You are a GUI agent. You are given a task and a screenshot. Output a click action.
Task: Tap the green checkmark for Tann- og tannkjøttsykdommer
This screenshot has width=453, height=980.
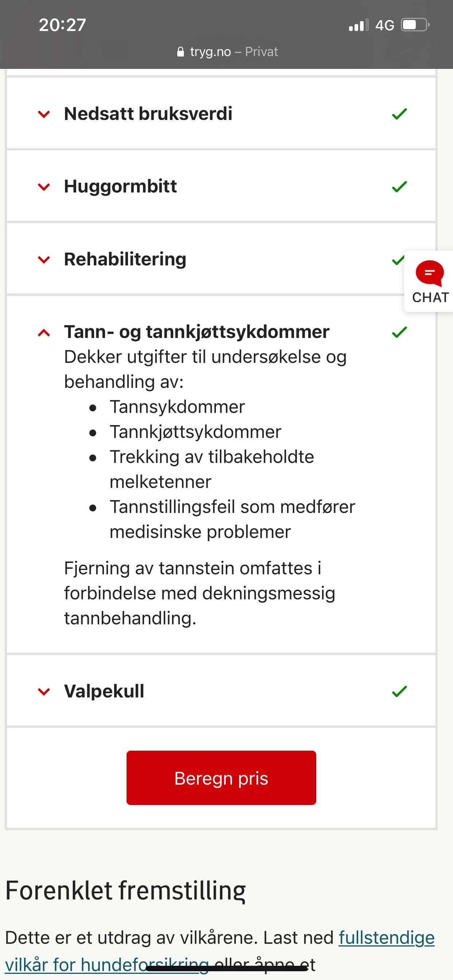coord(399,332)
